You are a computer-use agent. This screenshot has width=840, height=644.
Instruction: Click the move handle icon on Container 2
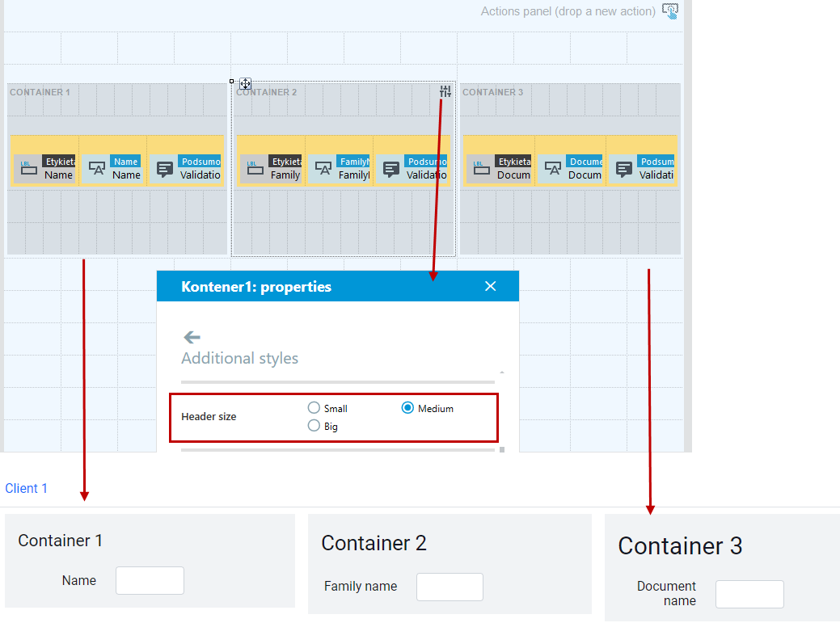coord(245,83)
